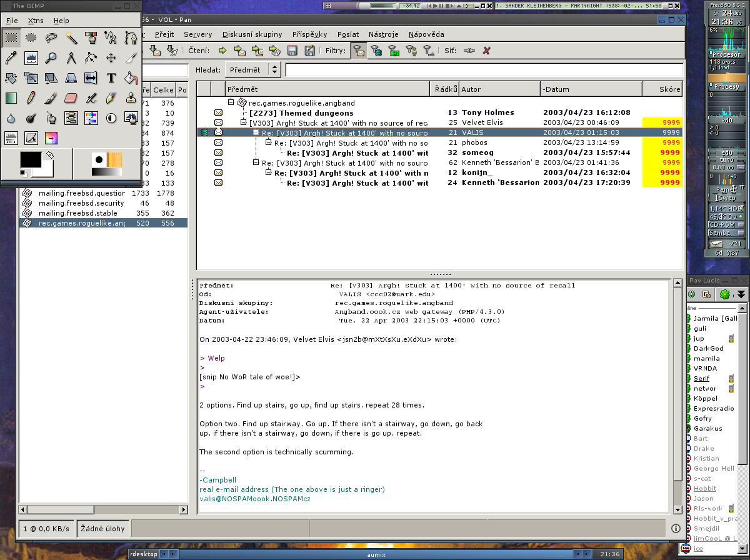This screenshot has height=560, width=750.
Task: Click the save article floppy disk icon
Action: click(292, 51)
